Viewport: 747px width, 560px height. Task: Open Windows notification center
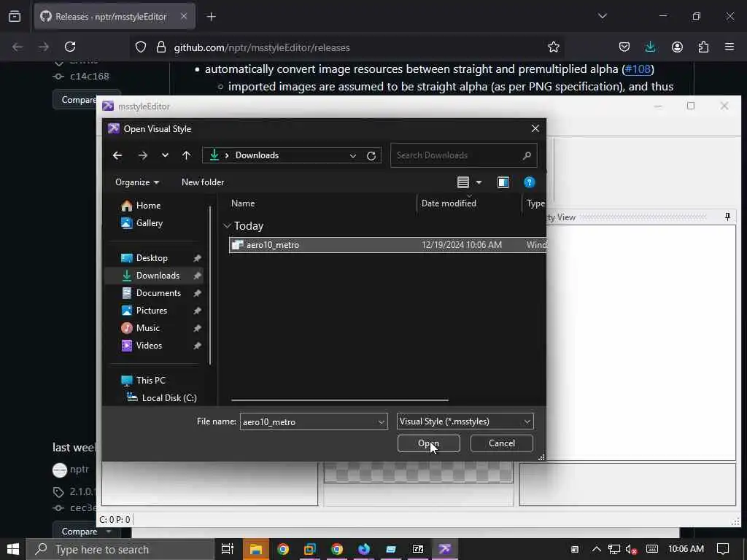723,549
